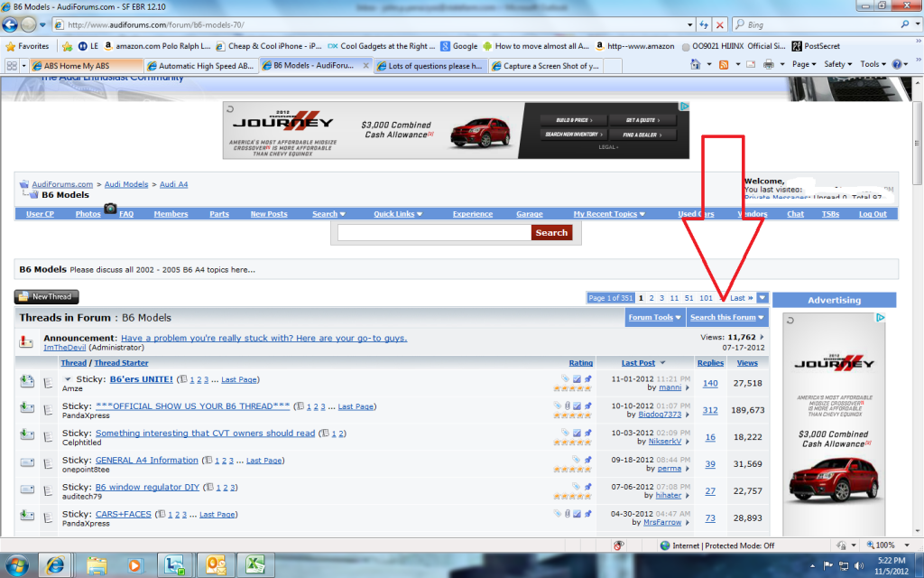The image size is (924, 578).
Task: Click the Read Mail envelope icon
Action: pos(751,64)
